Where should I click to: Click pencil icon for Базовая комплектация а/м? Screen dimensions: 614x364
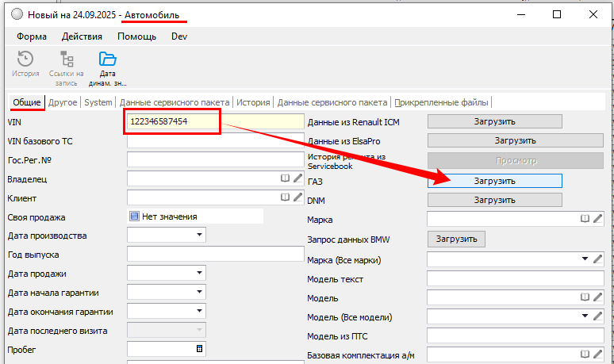(x=597, y=354)
